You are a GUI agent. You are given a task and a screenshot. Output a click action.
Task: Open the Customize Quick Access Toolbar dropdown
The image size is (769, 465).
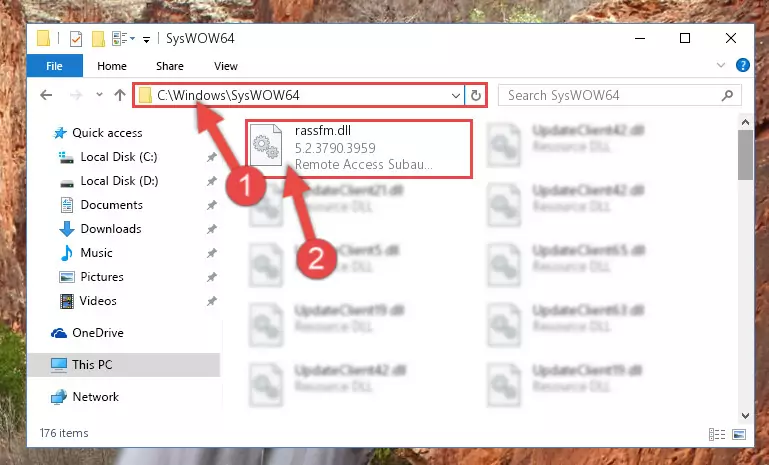coord(146,39)
